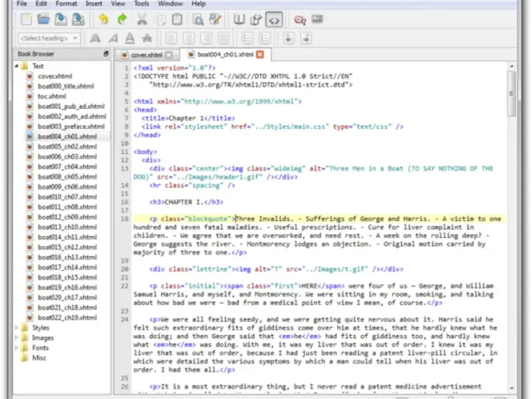Expand the Images folder in Book Browser
The width and height of the screenshot is (532, 399).
point(17,338)
